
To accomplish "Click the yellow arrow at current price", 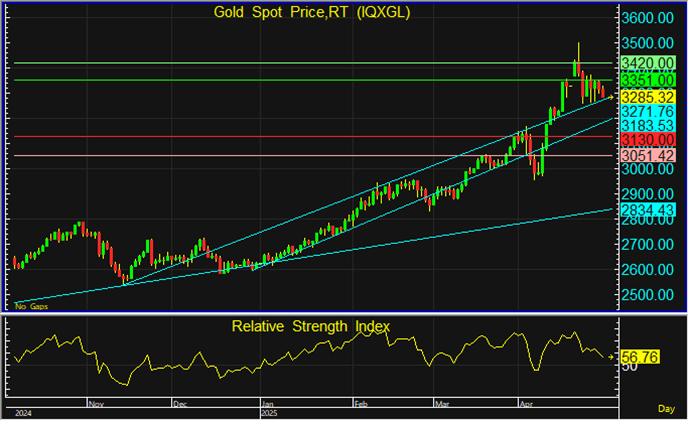I will click(x=611, y=97).
